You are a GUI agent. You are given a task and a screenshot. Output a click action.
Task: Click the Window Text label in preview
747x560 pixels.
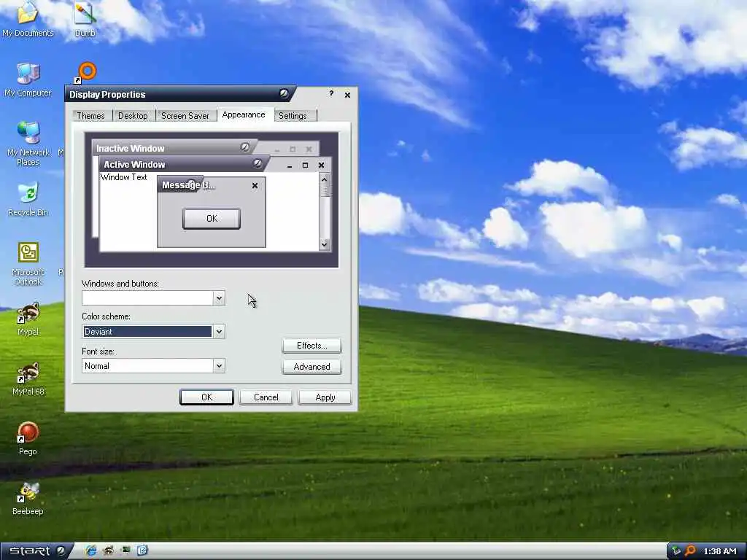pyautogui.click(x=124, y=177)
